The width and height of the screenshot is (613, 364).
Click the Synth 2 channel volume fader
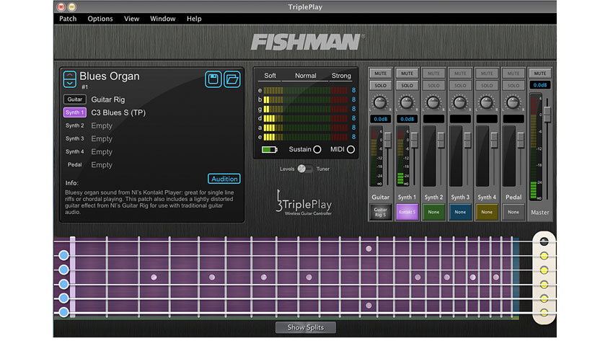pos(441,141)
